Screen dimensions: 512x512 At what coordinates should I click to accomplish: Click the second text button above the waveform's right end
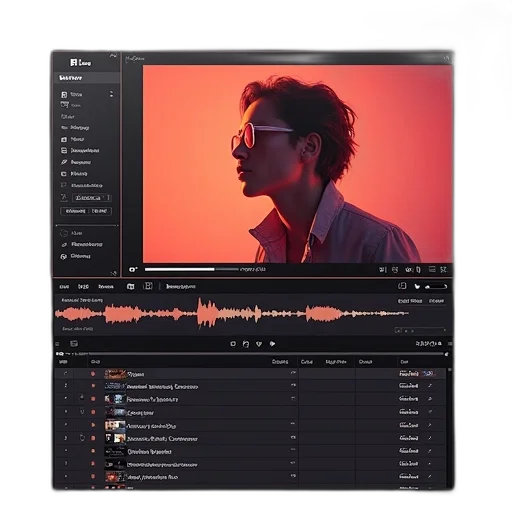pos(436,301)
